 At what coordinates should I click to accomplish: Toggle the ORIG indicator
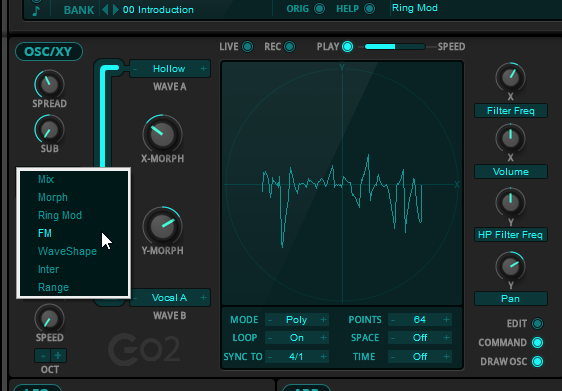319,8
